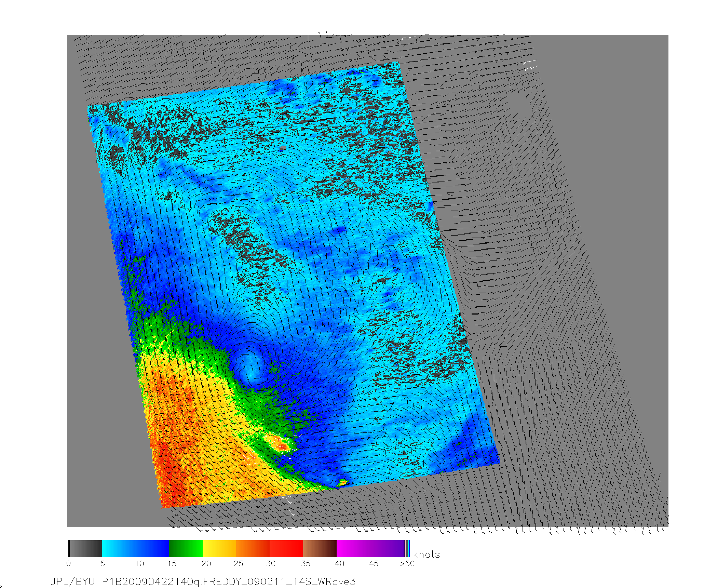
Task: Click the '25' scale label
Action: pos(239,563)
